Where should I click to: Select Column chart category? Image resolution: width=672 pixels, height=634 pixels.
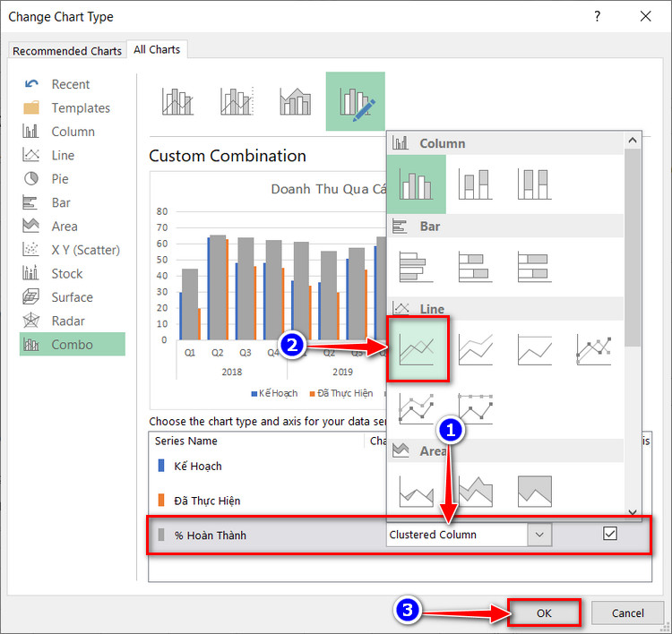click(x=73, y=132)
